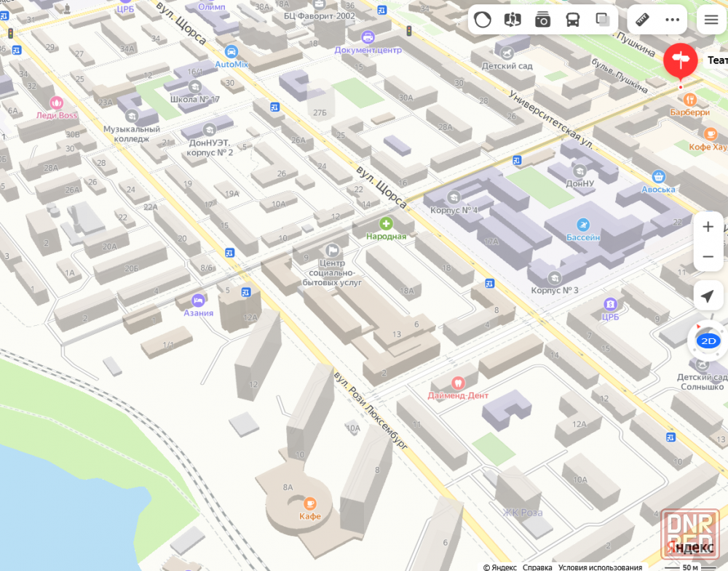
Task: Select the Детский сад marker near Университетская ул.
Action: click(507, 53)
